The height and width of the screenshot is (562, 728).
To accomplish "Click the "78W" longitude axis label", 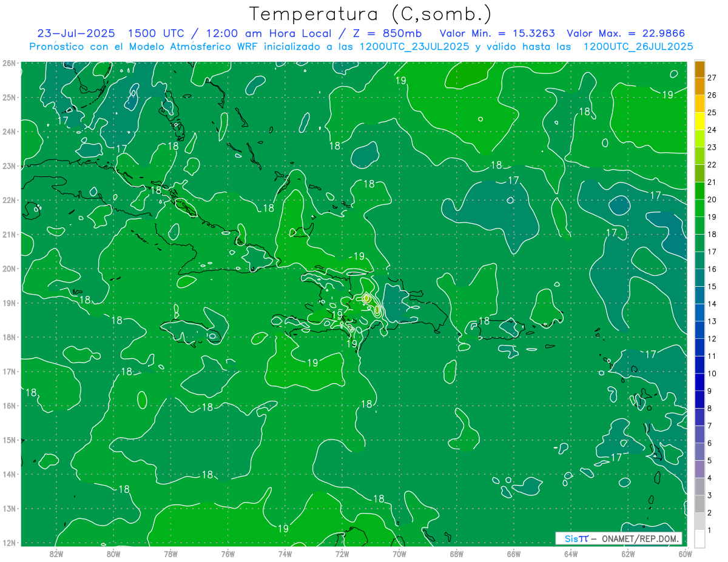I will 170,554.
